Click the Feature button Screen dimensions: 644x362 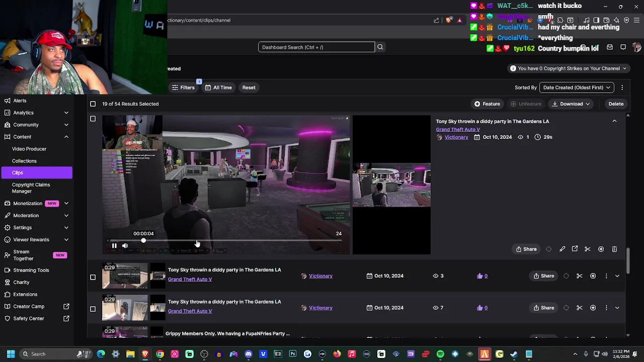tap(487, 104)
